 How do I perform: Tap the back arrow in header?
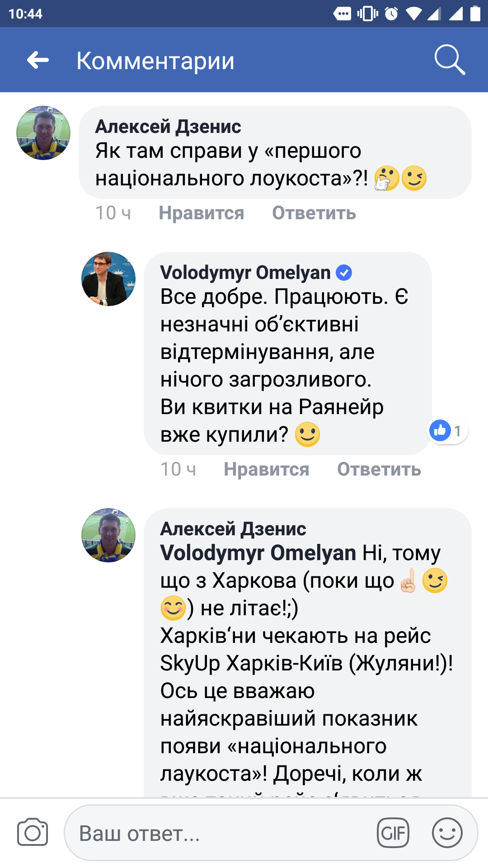pyautogui.click(x=38, y=60)
